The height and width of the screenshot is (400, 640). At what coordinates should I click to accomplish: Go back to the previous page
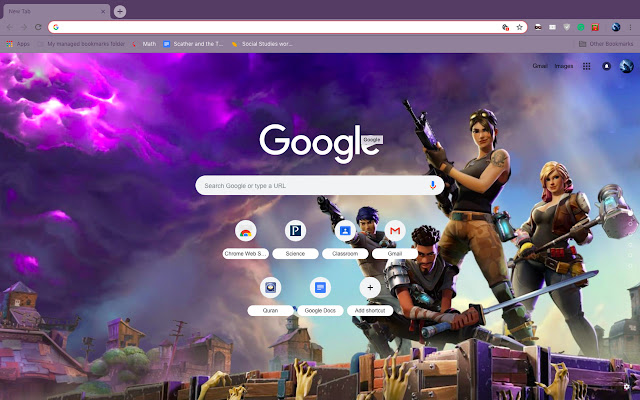[x=9, y=27]
